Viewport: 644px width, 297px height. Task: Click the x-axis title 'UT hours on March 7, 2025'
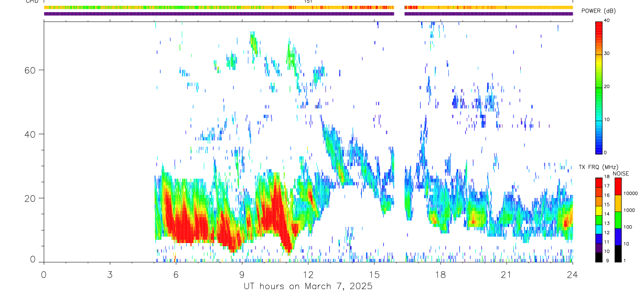coord(308,287)
